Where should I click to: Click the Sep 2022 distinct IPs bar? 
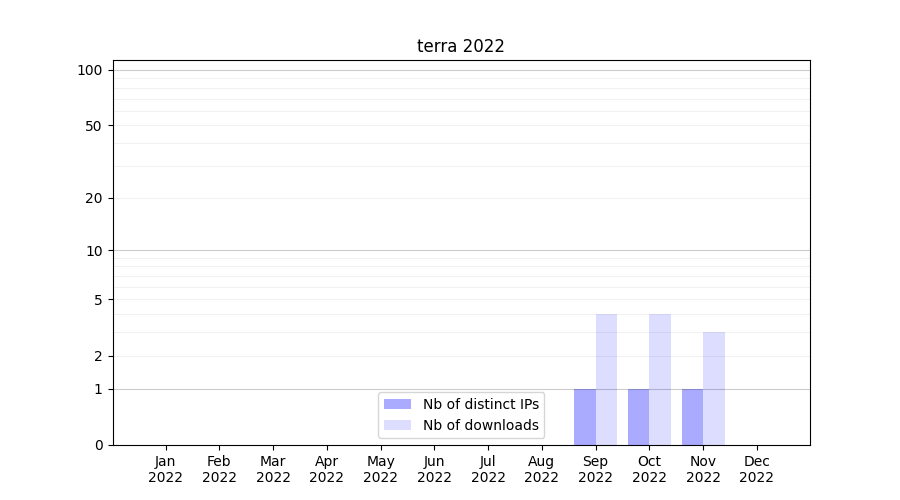[x=585, y=417]
